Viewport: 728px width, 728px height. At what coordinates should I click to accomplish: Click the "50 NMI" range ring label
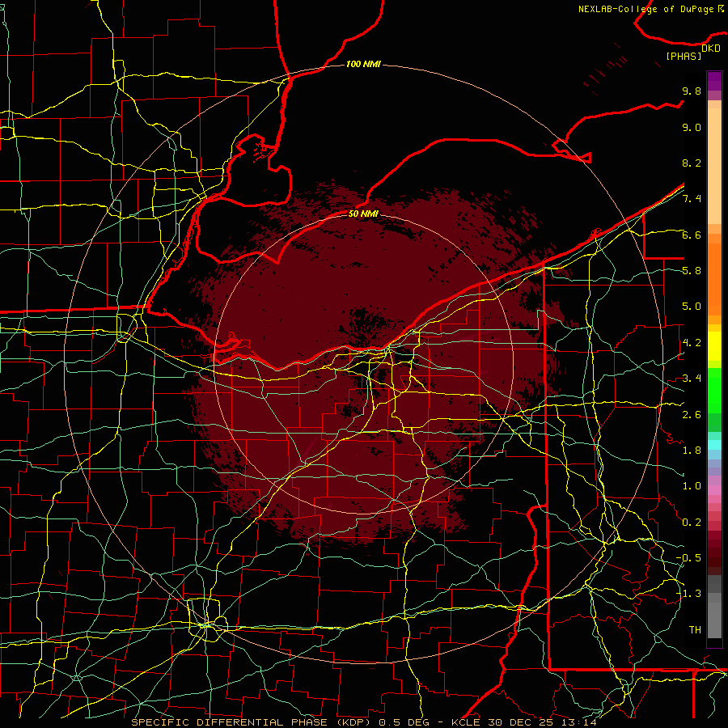click(363, 214)
